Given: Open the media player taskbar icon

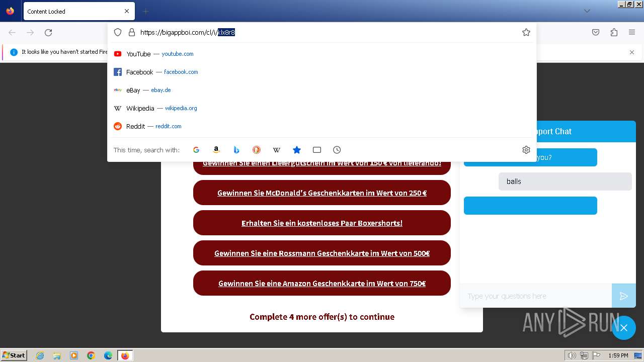Looking at the screenshot, I should pyautogui.click(x=74, y=355).
